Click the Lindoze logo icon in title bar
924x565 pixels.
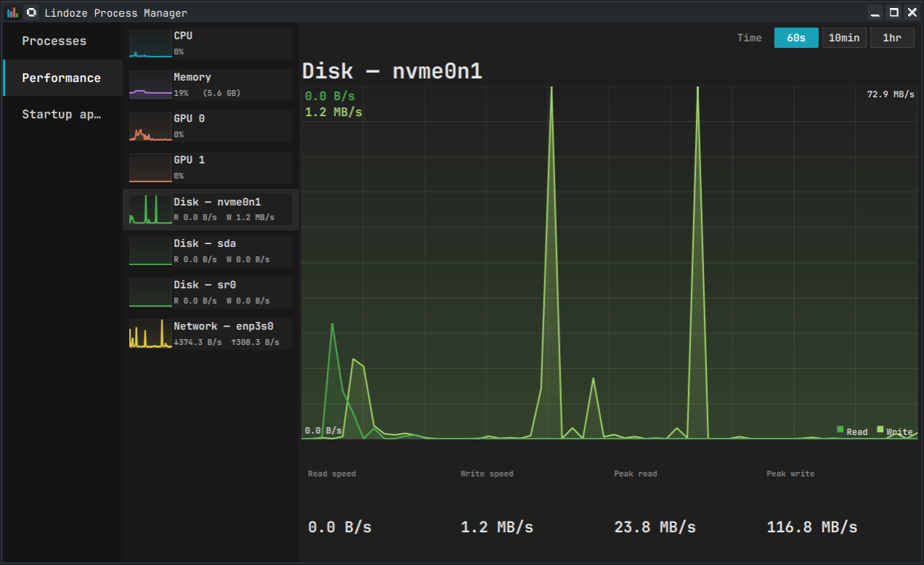click(31, 12)
